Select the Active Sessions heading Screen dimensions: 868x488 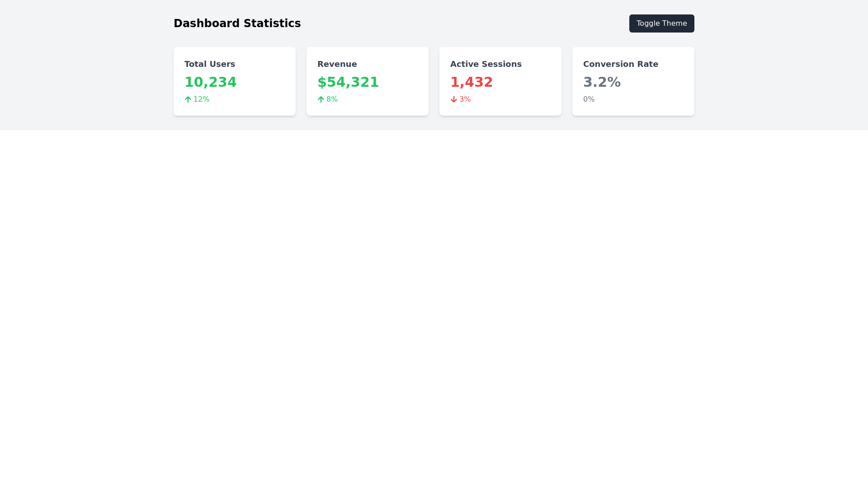click(x=486, y=64)
